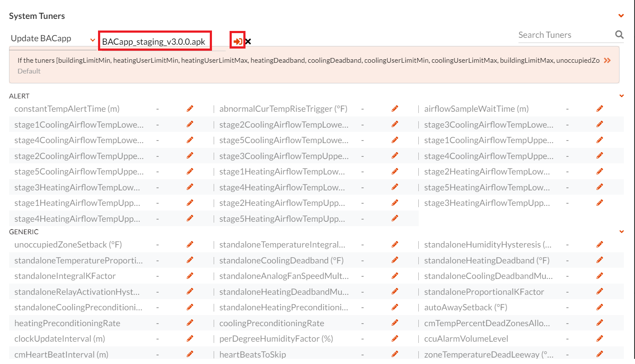Click pencil icon next to autoAwaySetback
This screenshot has width=635, height=364.
coord(600,307)
